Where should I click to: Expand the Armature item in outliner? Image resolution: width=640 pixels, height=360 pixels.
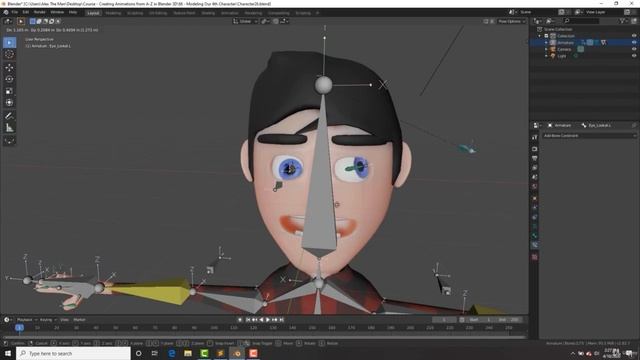point(546,42)
